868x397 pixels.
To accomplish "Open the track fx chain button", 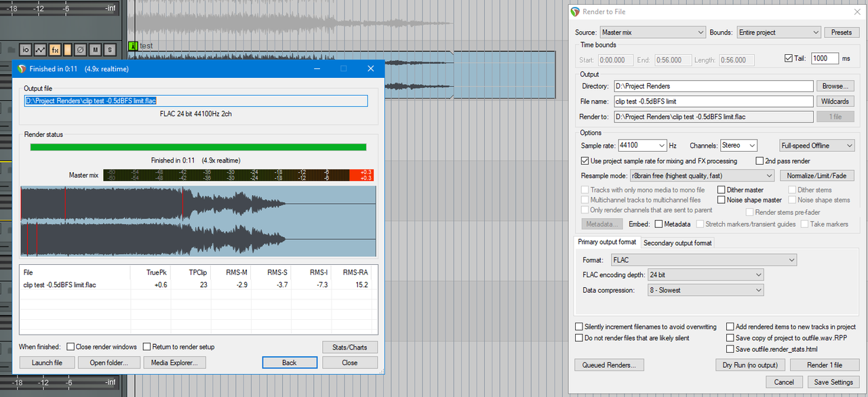I will pyautogui.click(x=55, y=49).
